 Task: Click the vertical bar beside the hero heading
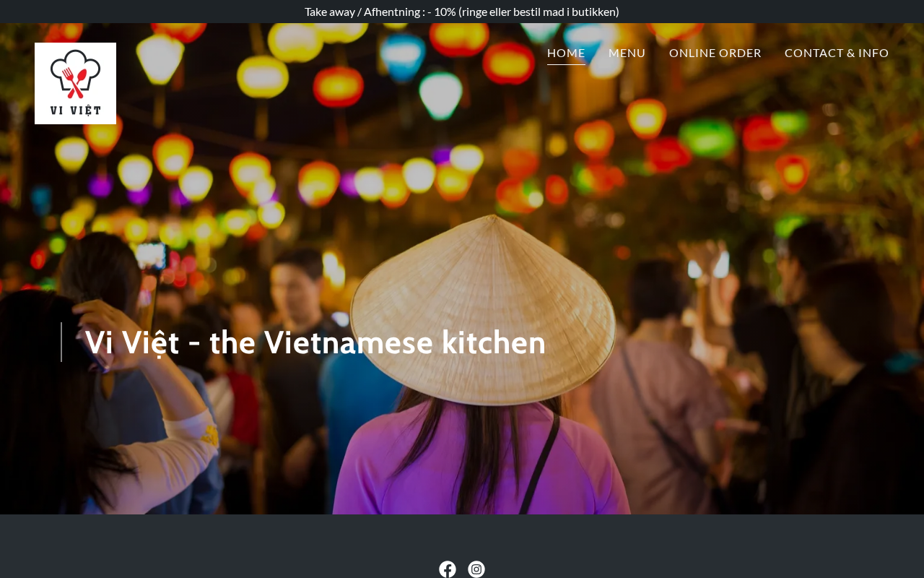coord(61,342)
